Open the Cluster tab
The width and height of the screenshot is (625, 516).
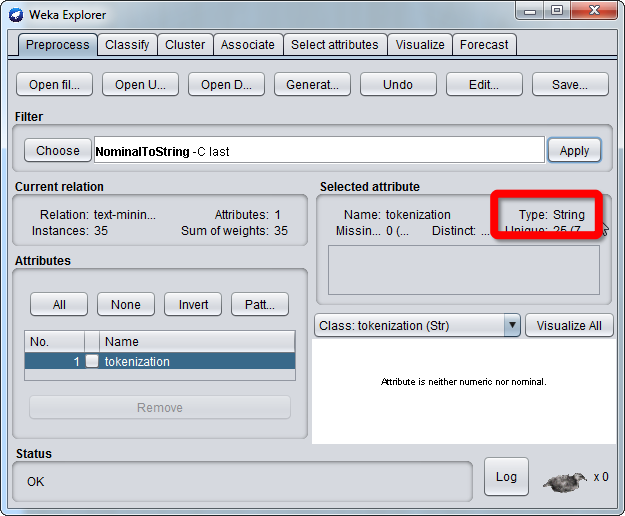tap(185, 45)
